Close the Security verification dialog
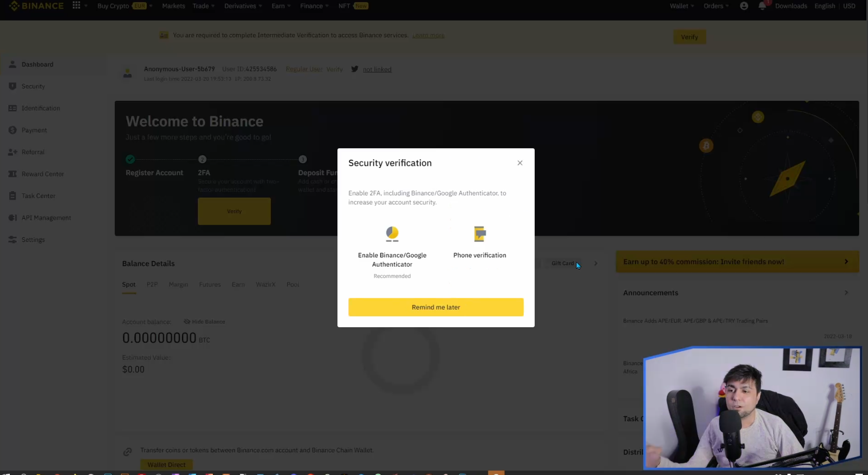868x475 pixels. 520,163
